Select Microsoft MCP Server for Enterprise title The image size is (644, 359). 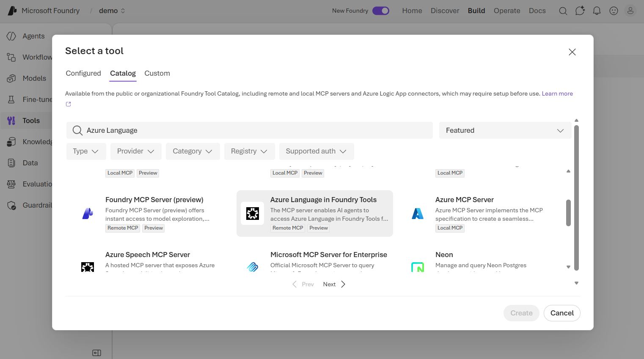point(329,255)
